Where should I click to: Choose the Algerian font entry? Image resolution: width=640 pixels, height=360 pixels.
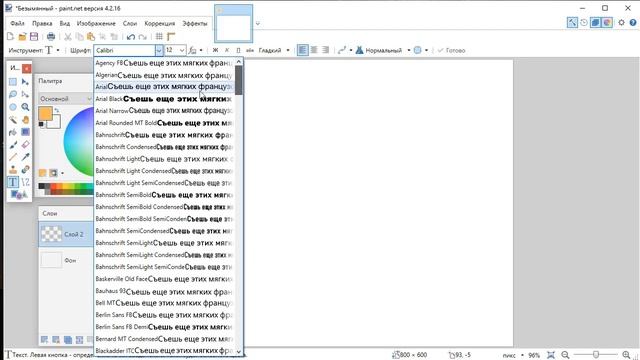pos(164,75)
